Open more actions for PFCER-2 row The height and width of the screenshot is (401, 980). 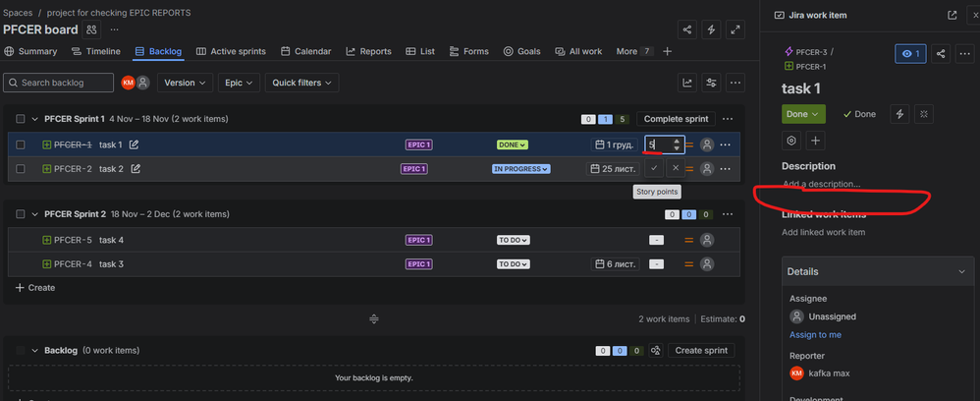[725, 168]
